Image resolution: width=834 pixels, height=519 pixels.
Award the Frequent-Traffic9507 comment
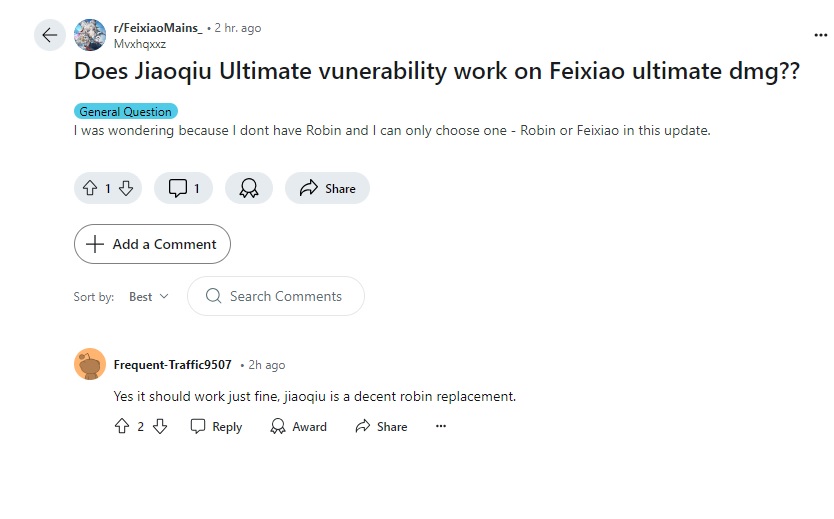coord(298,426)
